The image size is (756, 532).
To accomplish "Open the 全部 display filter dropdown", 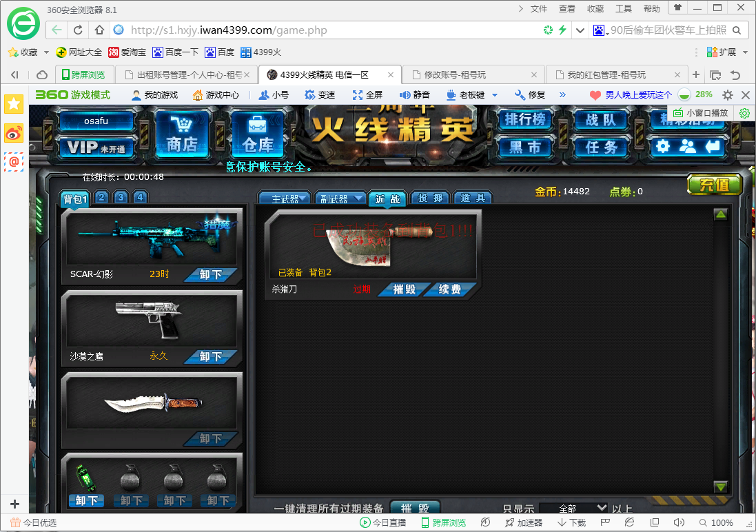I will click(574, 508).
